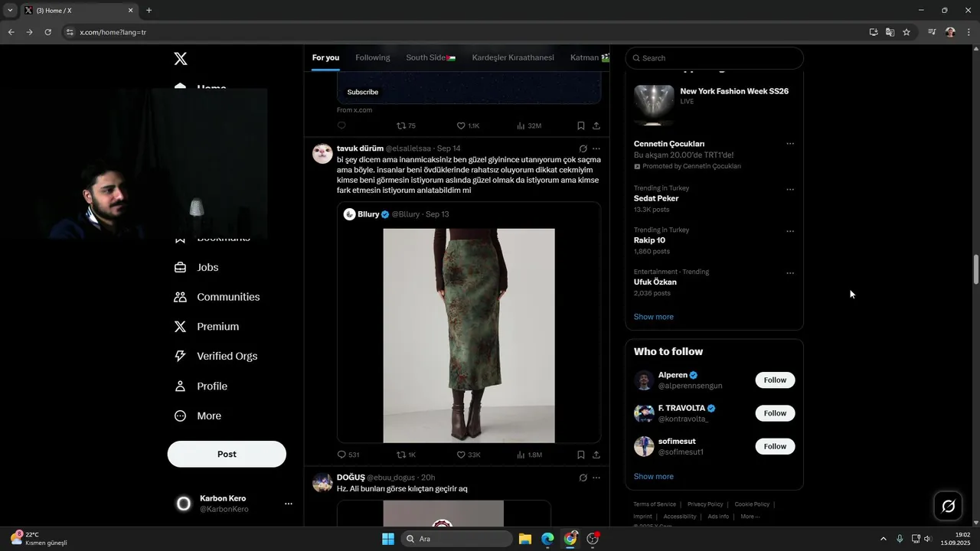This screenshot has height=551, width=980.
Task: Click the browser page scrollbar thumb
Action: (976, 269)
